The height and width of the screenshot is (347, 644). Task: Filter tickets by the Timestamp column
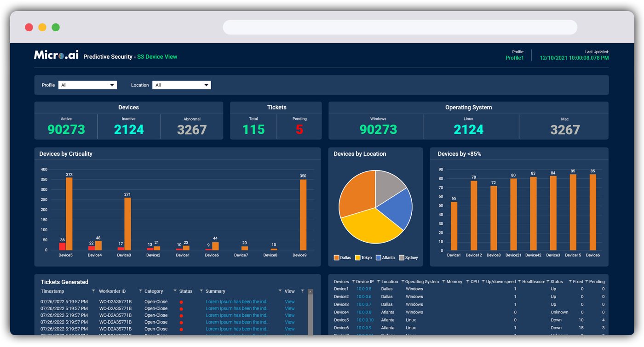(x=93, y=291)
